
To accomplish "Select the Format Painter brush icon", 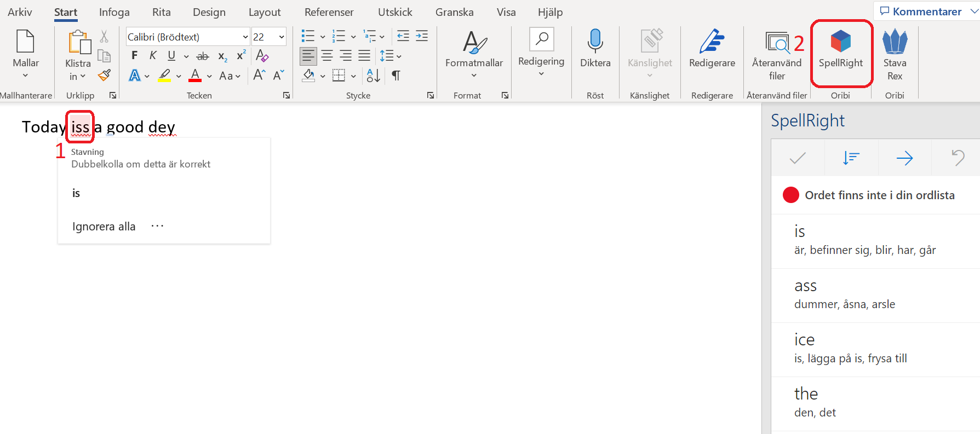I will (104, 76).
